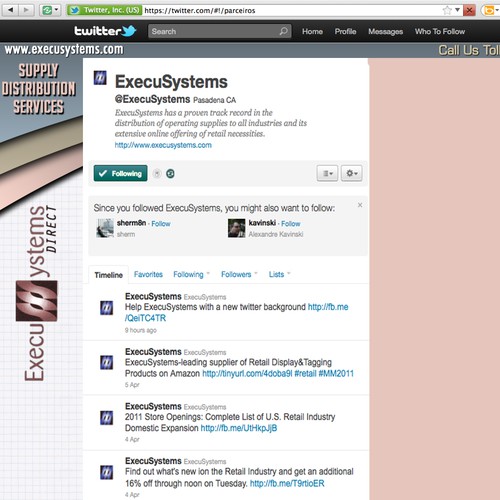Open dropdown beside the refresh icon

pyautogui.click(x=56, y=10)
